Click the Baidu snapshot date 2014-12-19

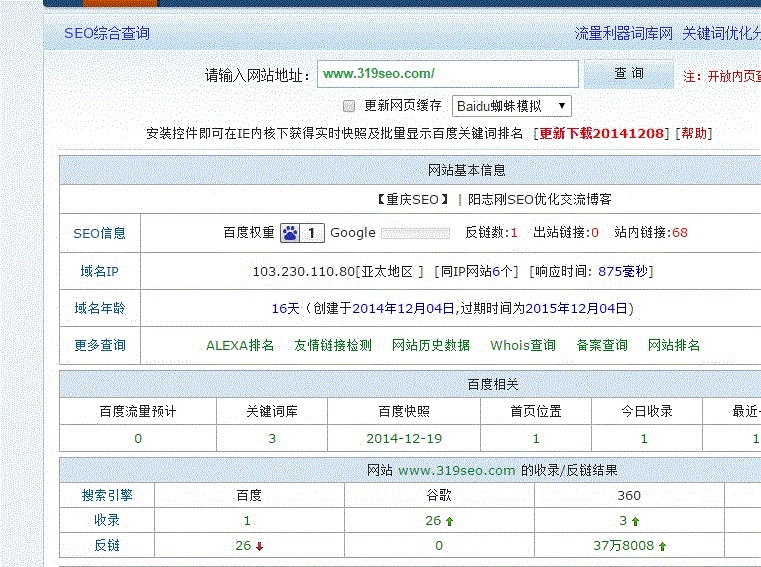coord(404,439)
